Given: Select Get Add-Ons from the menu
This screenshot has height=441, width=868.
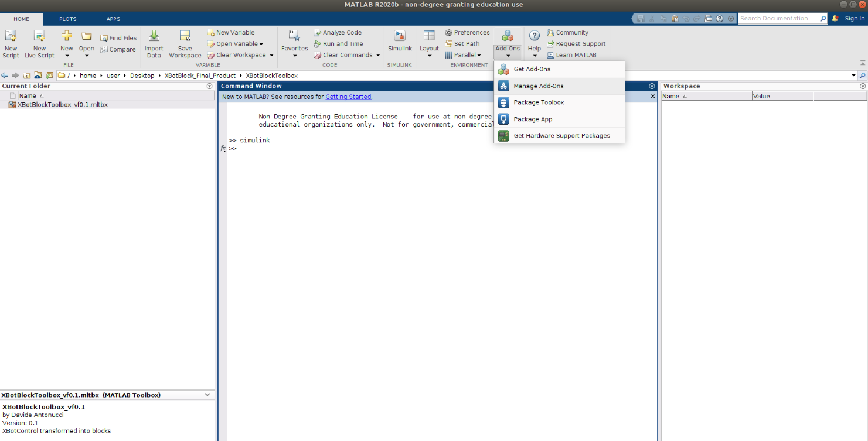Looking at the screenshot, I should coord(559,69).
